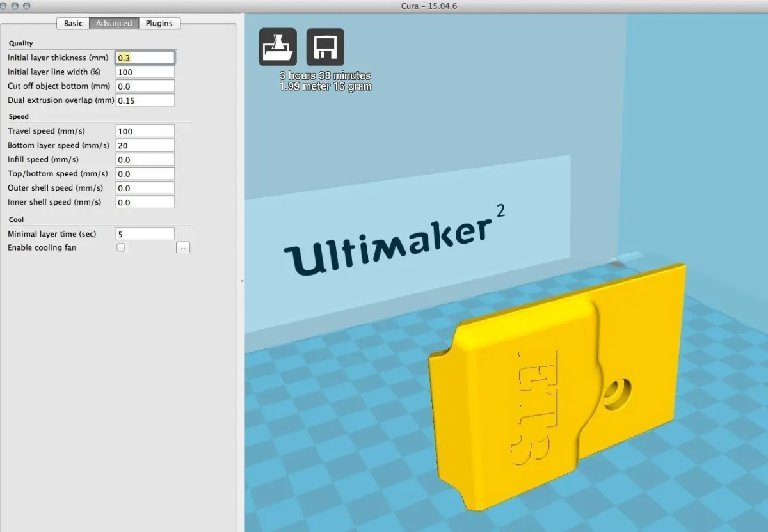The width and height of the screenshot is (768, 532).
Task: Open the Plugins tab
Action: click(x=159, y=23)
